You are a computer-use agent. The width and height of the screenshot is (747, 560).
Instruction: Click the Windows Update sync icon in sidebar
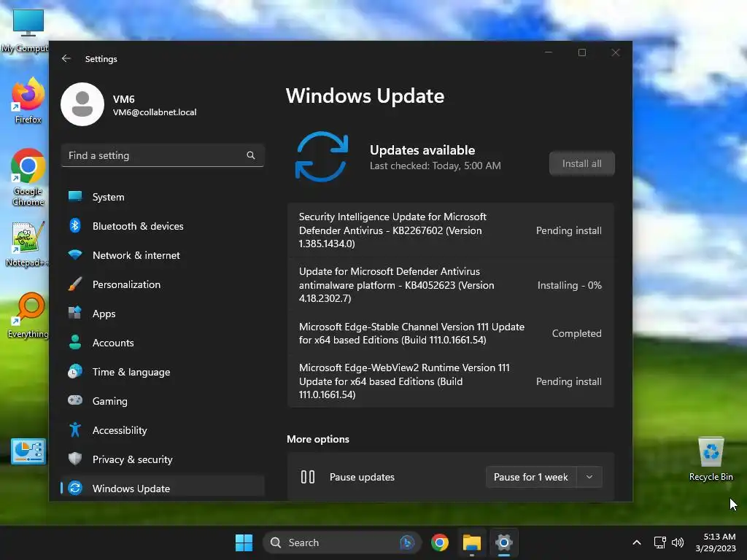pos(75,488)
